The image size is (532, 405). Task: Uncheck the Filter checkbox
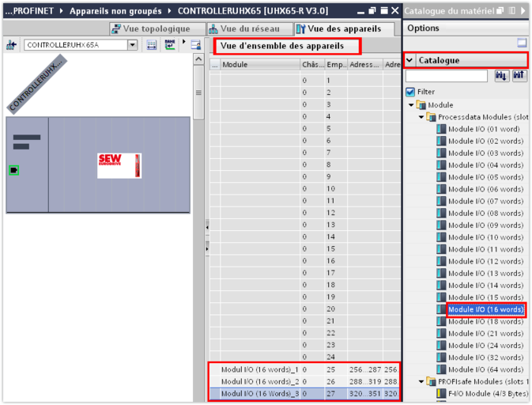coord(410,93)
